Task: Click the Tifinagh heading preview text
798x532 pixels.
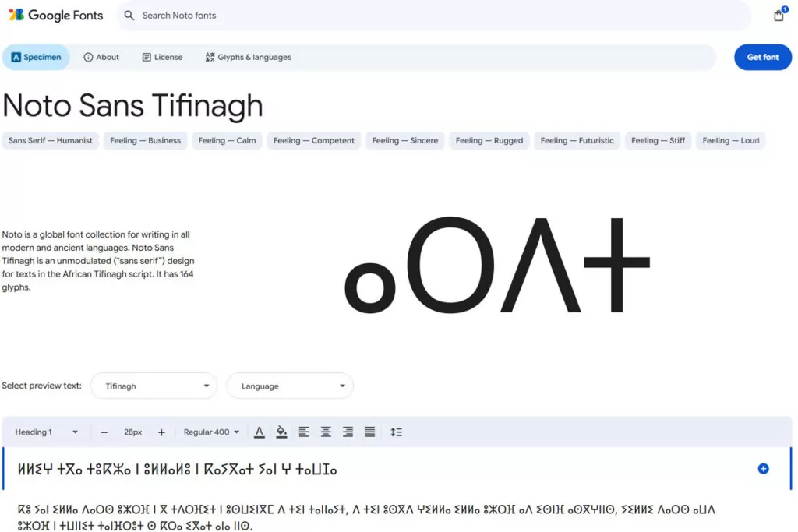Action: 177,470
